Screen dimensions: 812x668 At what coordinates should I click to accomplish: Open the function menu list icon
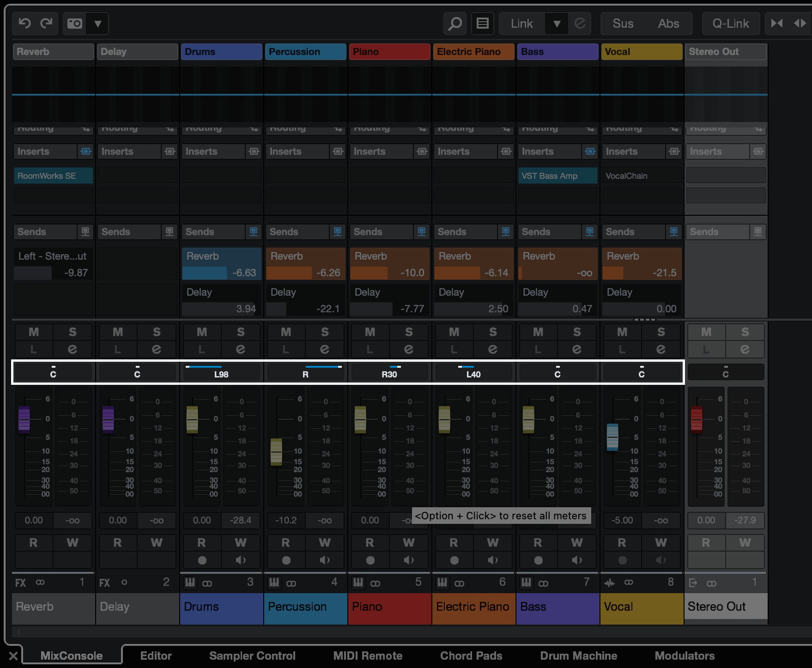(x=483, y=23)
